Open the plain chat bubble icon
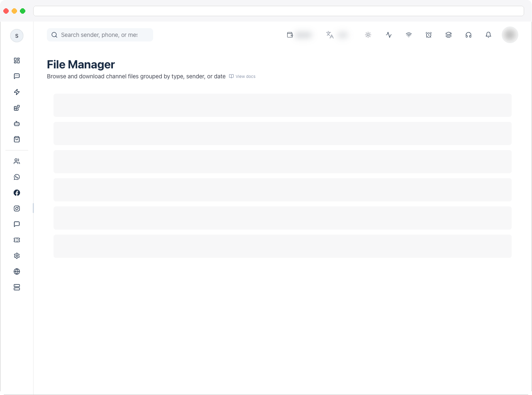Screen dimensions: 532x395 coord(17,224)
